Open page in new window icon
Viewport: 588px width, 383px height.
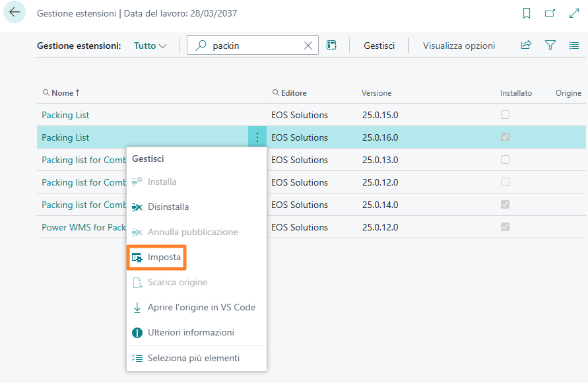tap(550, 13)
